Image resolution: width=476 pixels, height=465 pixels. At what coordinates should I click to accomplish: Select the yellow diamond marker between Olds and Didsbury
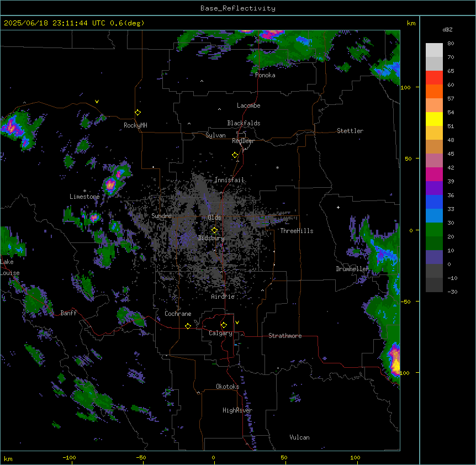(215, 230)
